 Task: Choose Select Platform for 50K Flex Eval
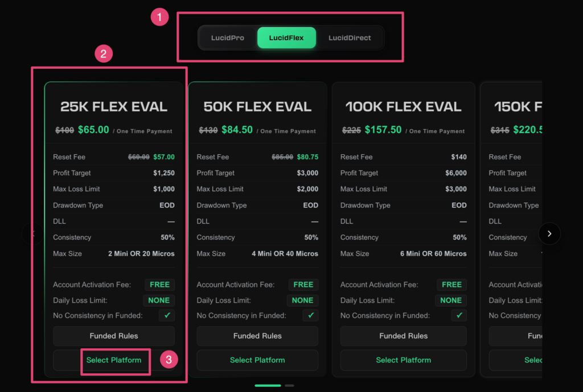pyautogui.click(x=257, y=360)
